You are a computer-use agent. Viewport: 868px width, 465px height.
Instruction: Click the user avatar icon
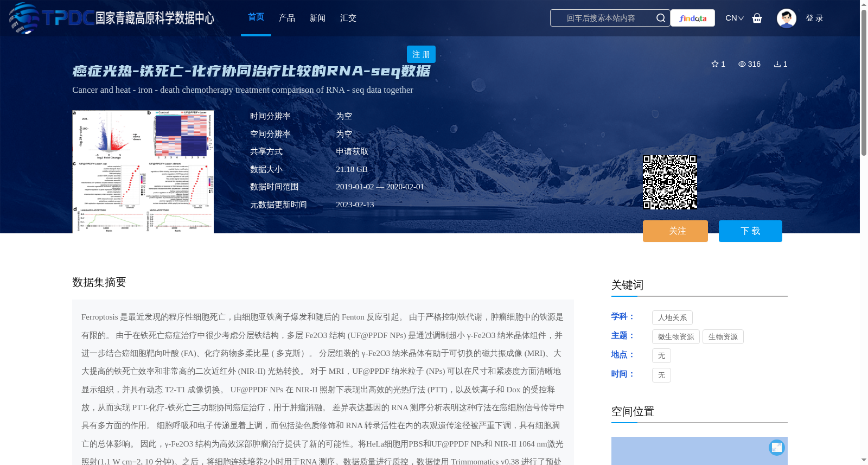[786, 18]
